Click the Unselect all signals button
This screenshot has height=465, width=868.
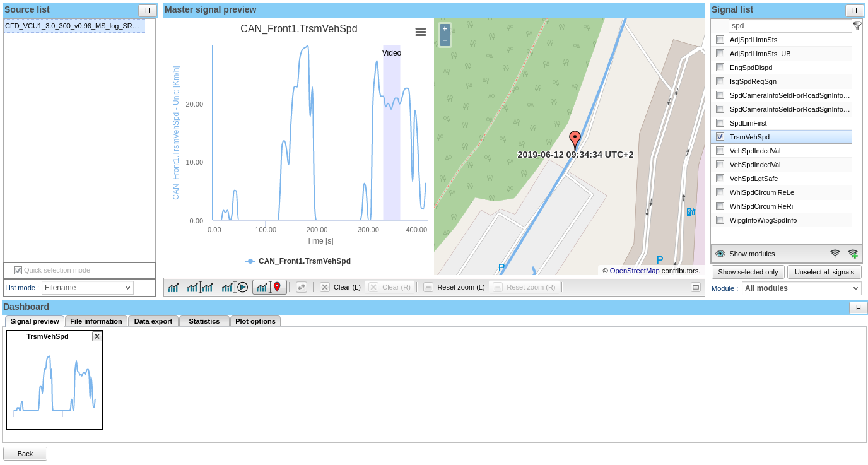[x=824, y=272]
